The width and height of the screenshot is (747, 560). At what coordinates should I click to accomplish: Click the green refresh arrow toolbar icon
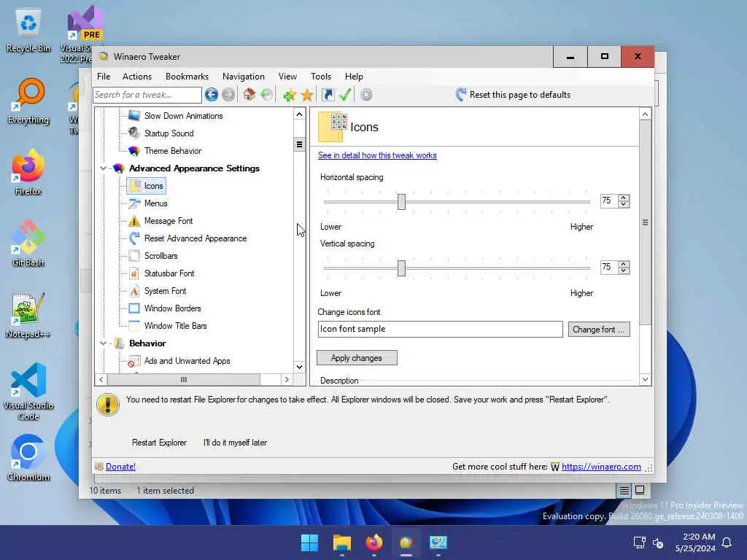click(267, 94)
